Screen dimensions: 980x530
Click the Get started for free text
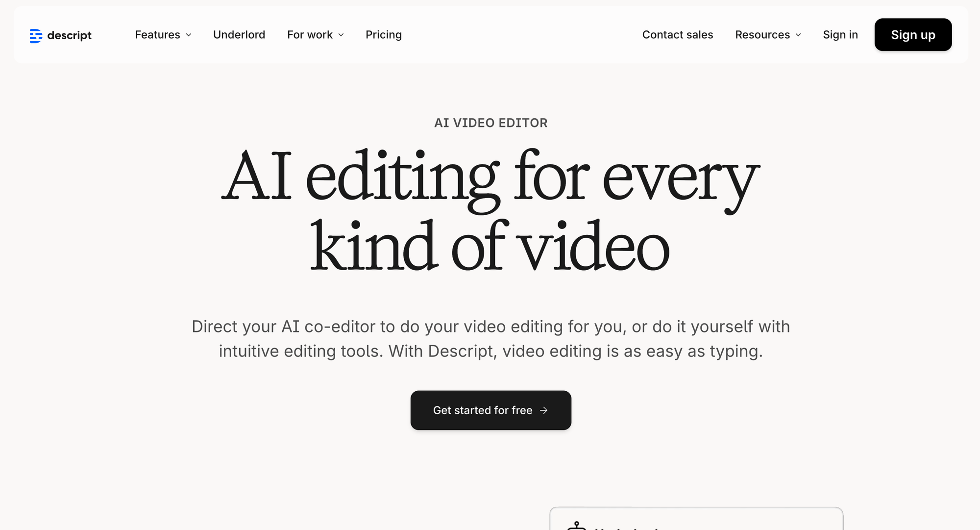tap(483, 410)
